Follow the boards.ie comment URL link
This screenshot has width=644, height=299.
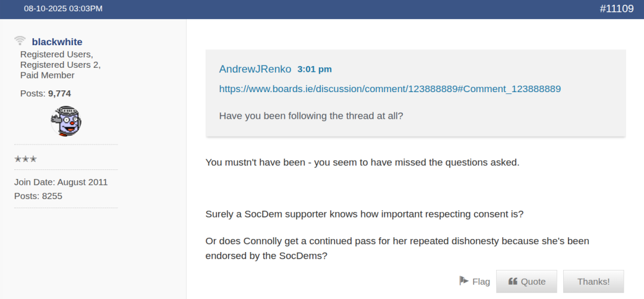390,89
